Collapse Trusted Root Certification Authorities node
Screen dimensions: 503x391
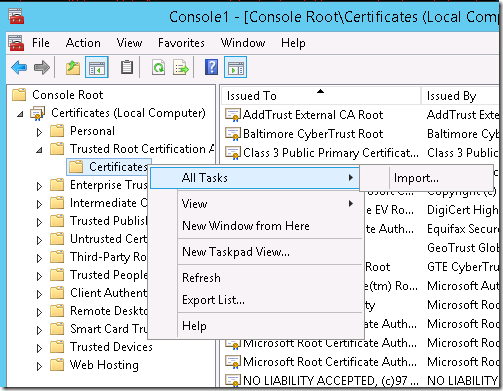pyautogui.click(x=39, y=150)
